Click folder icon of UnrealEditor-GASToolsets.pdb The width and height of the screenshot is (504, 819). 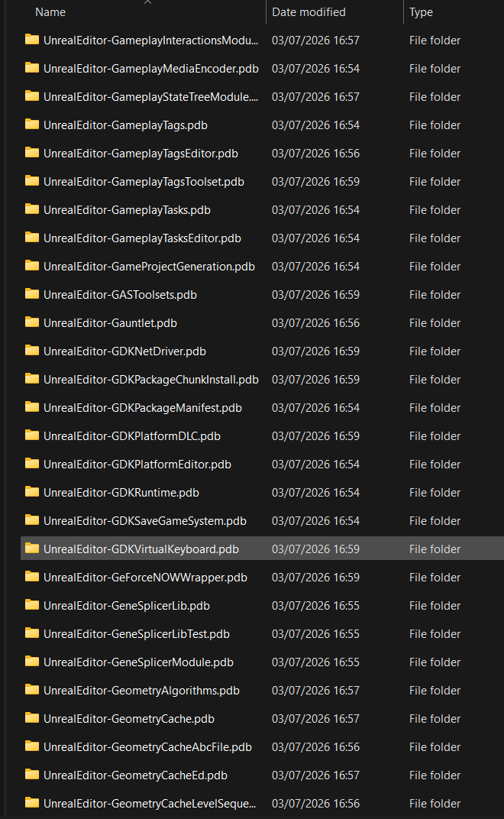32,293
